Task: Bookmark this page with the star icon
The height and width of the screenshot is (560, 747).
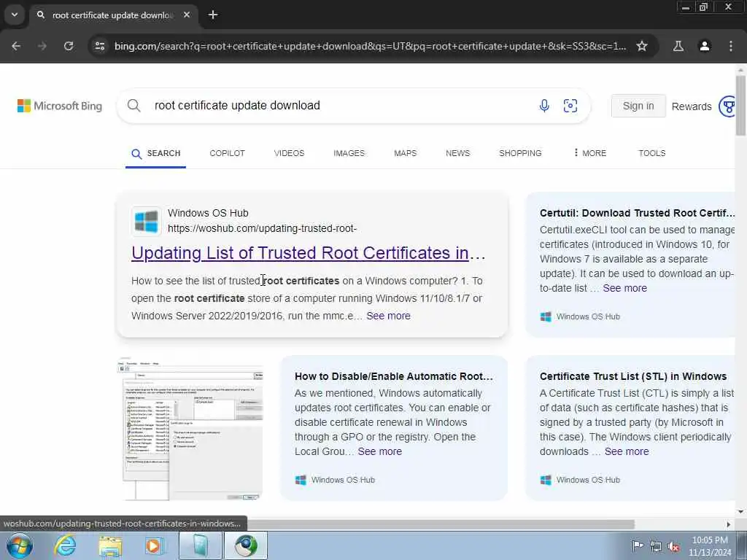Action: pos(642,46)
